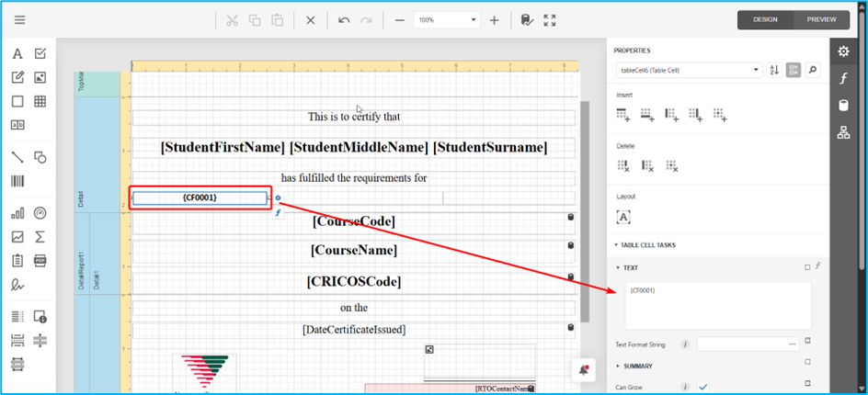Viewport: 868px width, 395px height.
Task: Open the hamburger main menu
Action: pyautogui.click(x=19, y=20)
